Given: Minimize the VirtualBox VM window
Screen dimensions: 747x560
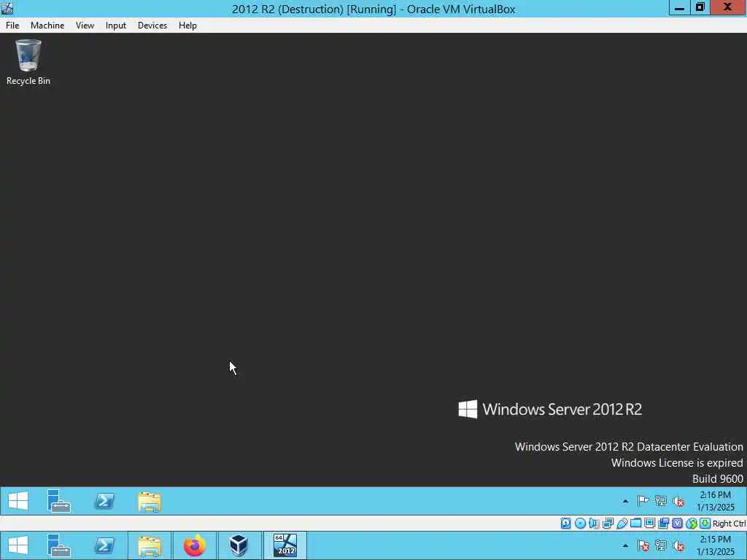Looking at the screenshot, I should tap(679, 7).
